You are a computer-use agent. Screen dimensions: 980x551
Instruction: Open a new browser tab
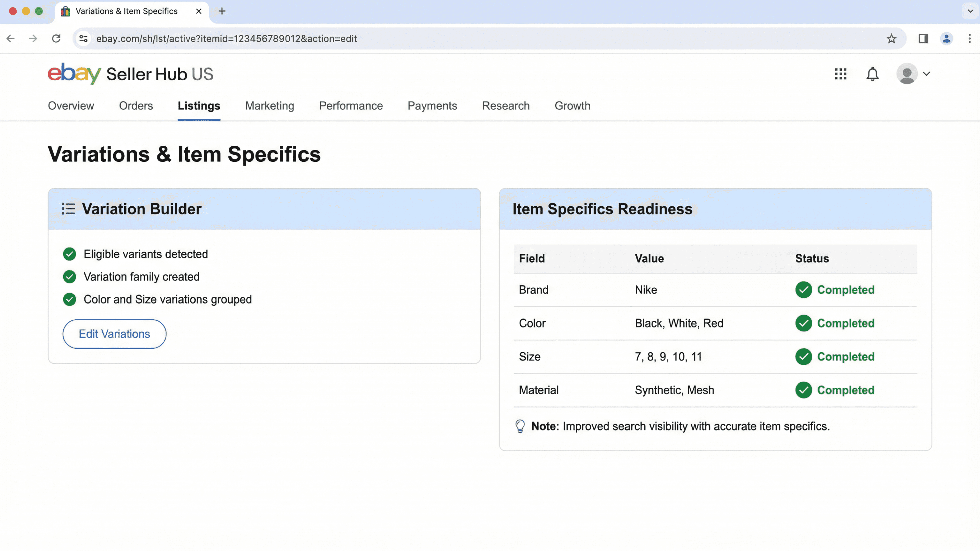[x=222, y=11]
